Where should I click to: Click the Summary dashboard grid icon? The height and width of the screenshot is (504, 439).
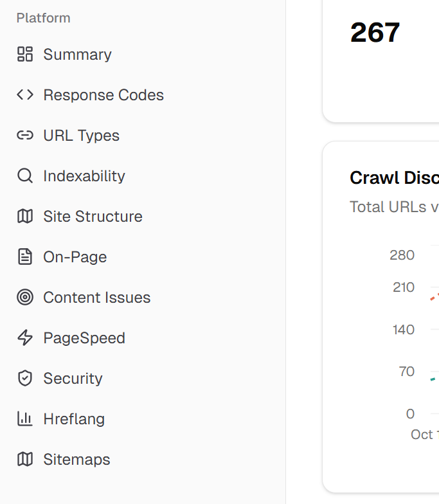tap(25, 55)
